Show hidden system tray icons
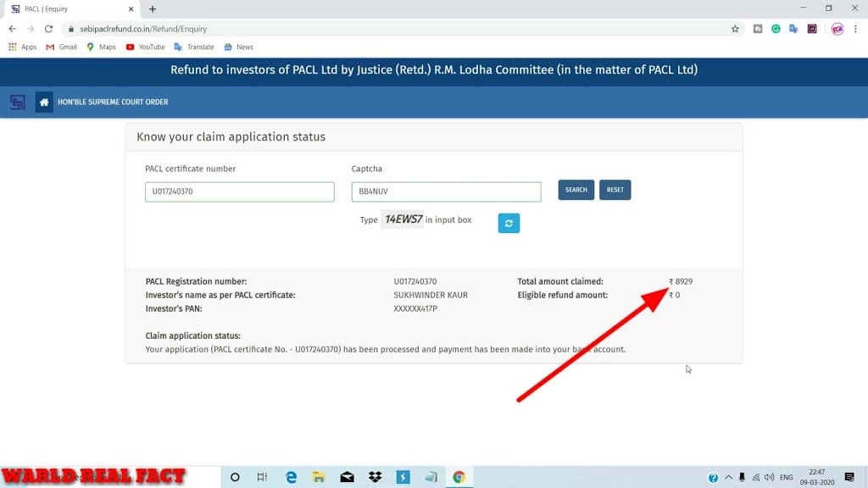 728,477
